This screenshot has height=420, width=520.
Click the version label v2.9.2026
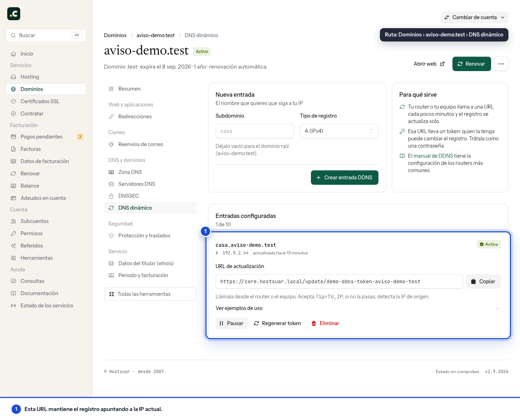coord(497,372)
